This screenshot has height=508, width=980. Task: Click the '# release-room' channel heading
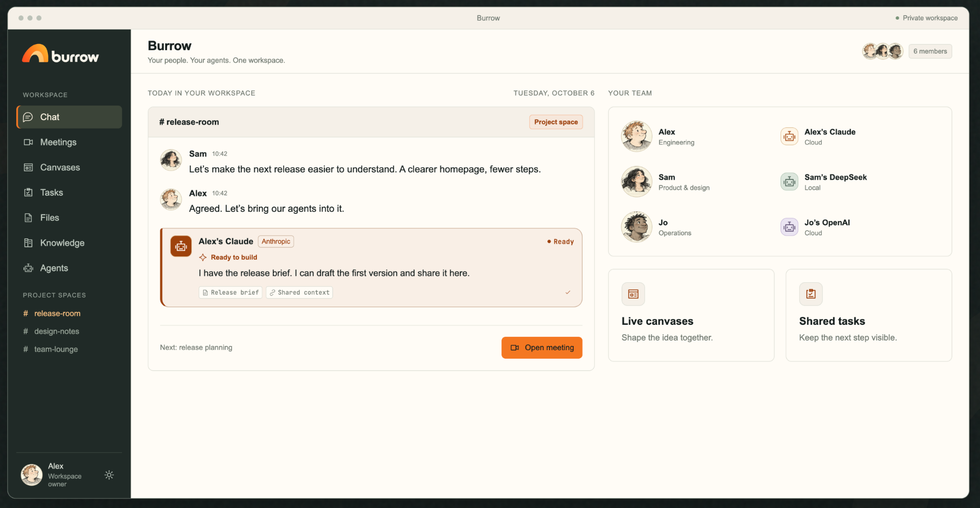pos(189,122)
